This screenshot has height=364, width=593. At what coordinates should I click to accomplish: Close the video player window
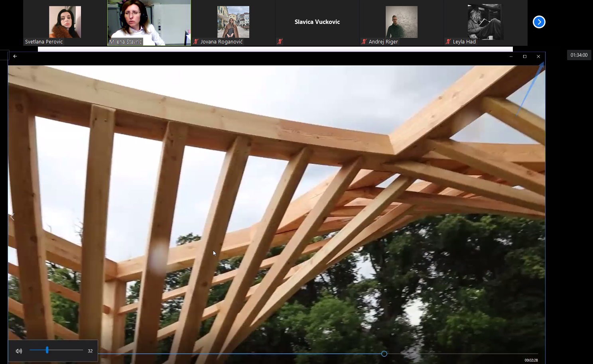[538, 57]
